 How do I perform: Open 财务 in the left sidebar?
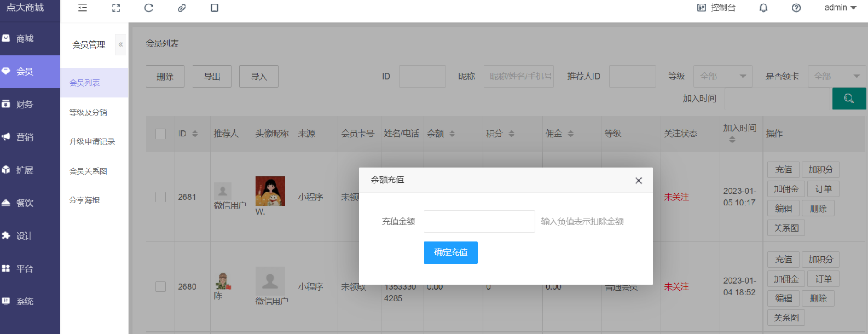(25, 104)
